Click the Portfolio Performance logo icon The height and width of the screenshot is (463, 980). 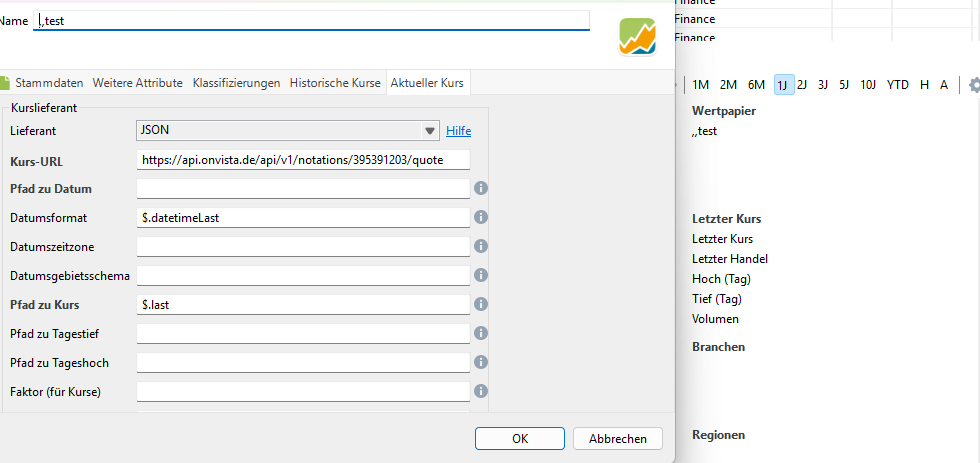click(638, 37)
